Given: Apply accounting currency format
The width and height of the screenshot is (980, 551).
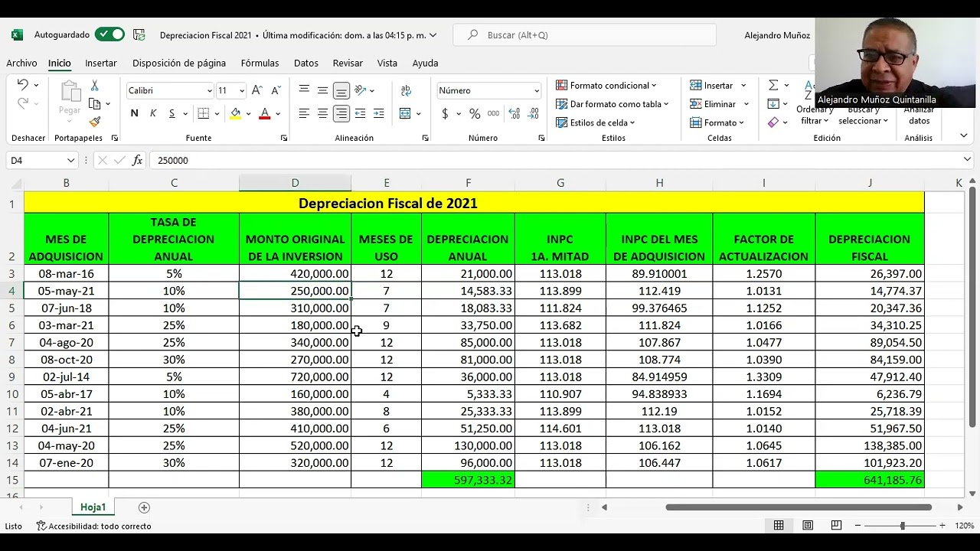Looking at the screenshot, I should pos(445,113).
